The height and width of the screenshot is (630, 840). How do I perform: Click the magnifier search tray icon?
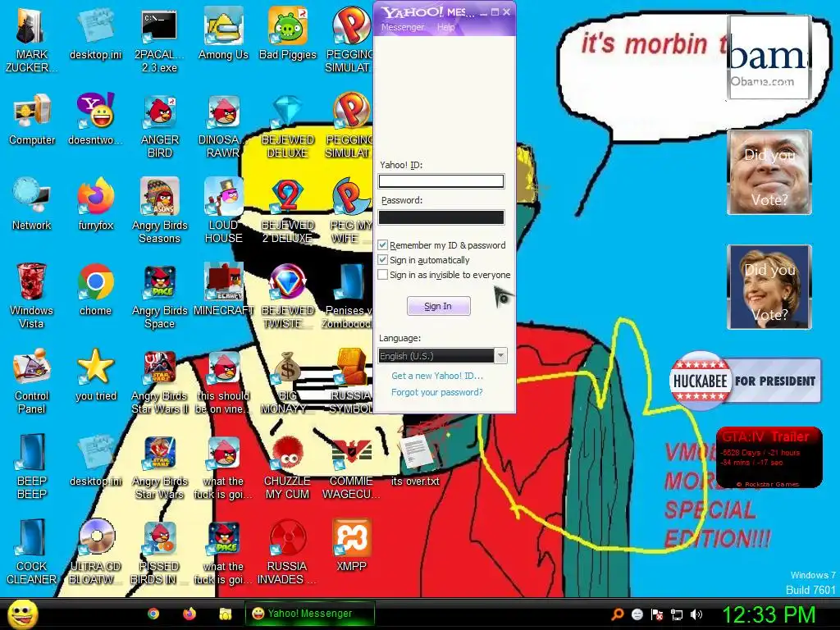pyautogui.click(x=617, y=614)
